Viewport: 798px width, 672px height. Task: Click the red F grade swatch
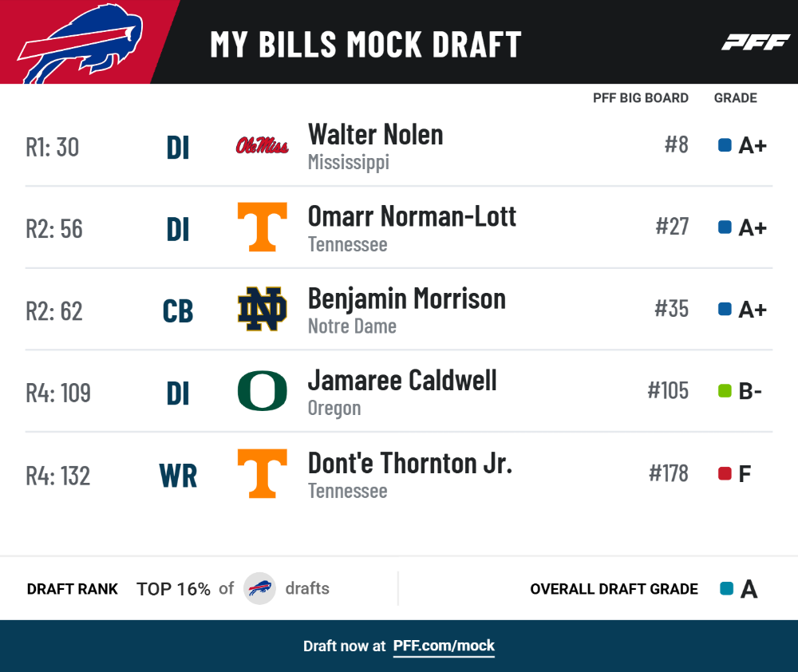coord(725,473)
